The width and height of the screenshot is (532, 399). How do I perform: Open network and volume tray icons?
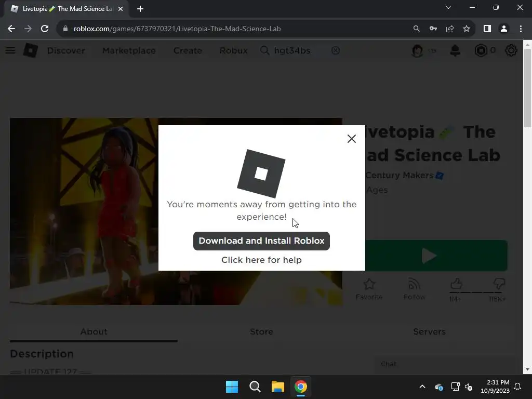(x=462, y=387)
